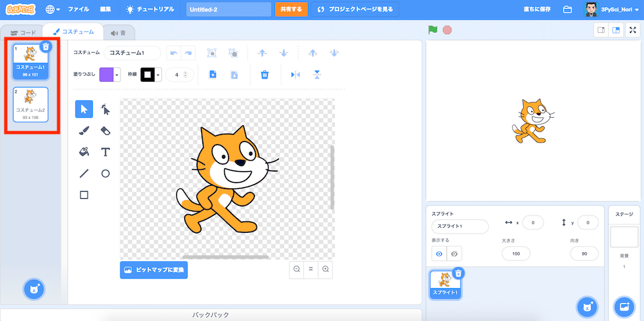This screenshot has width=644, height=321.
Task: Click the Backward layer arrow
Action: (x=283, y=53)
